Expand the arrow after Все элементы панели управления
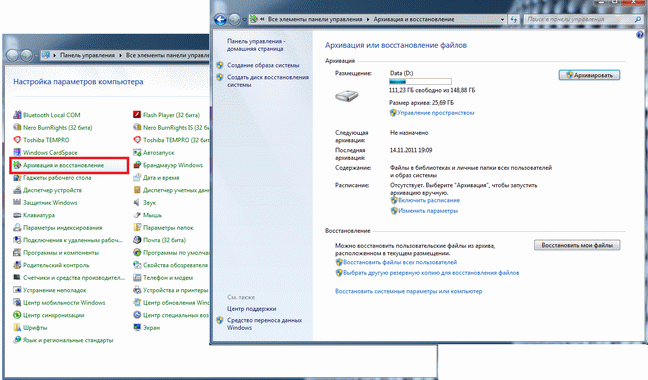The width and height of the screenshot is (648, 380). [368, 19]
